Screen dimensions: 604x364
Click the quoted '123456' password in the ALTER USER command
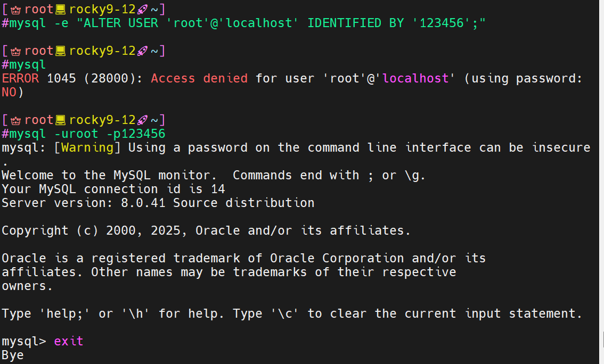point(442,23)
